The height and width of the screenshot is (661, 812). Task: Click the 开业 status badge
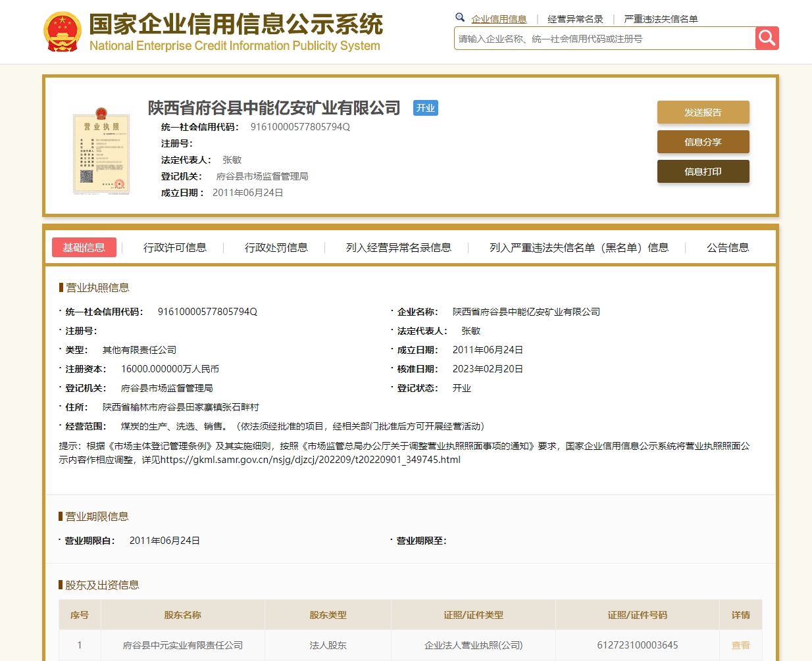click(425, 108)
